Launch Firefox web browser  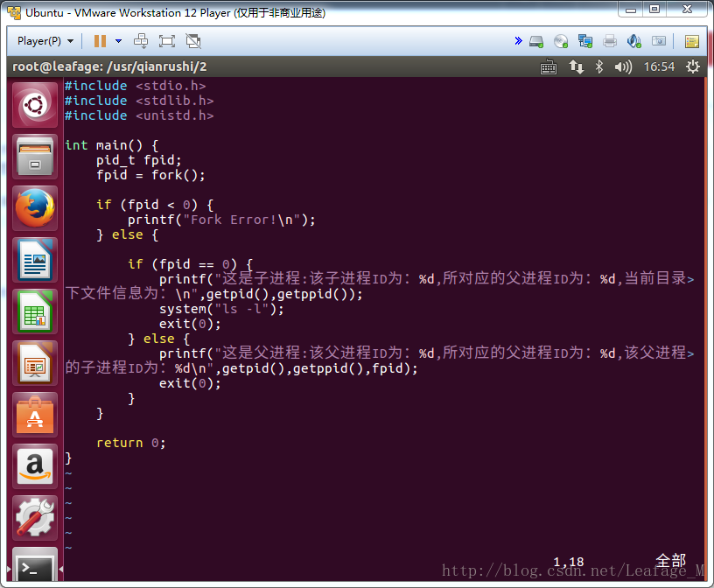pos(35,208)
